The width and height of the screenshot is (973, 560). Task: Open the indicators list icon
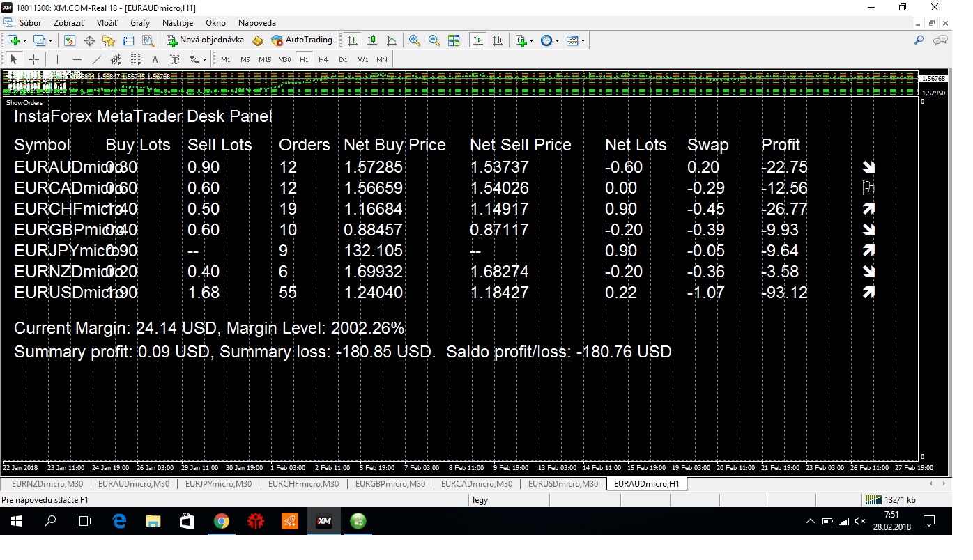(x=521, y=40)
